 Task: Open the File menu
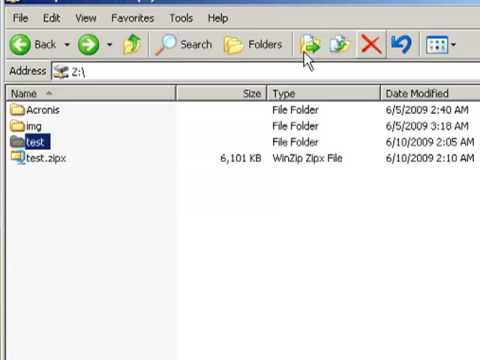[20, 18]
